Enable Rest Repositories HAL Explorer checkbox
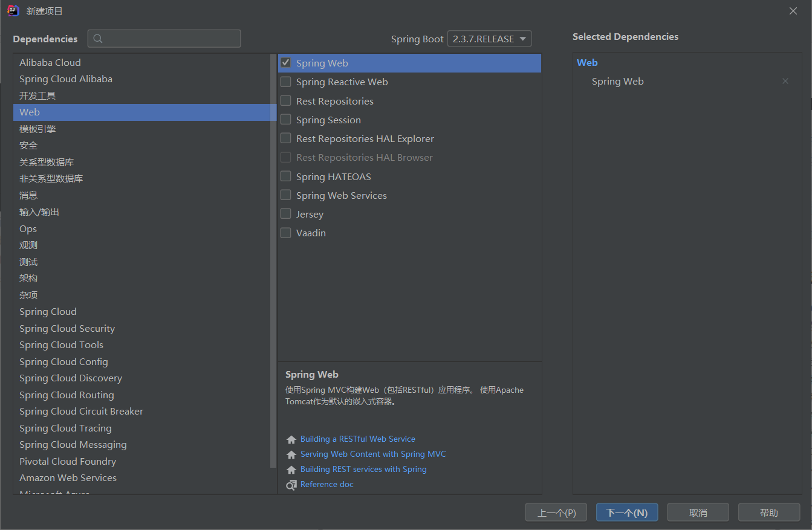812x530 pixels. (286, 138)
